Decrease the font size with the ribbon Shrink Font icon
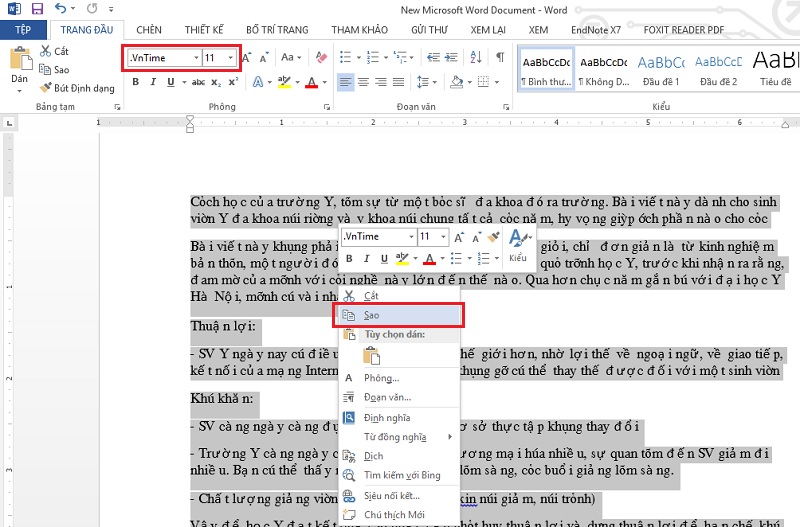The height and width of the screenshot is (527, 800). point(264,58)
